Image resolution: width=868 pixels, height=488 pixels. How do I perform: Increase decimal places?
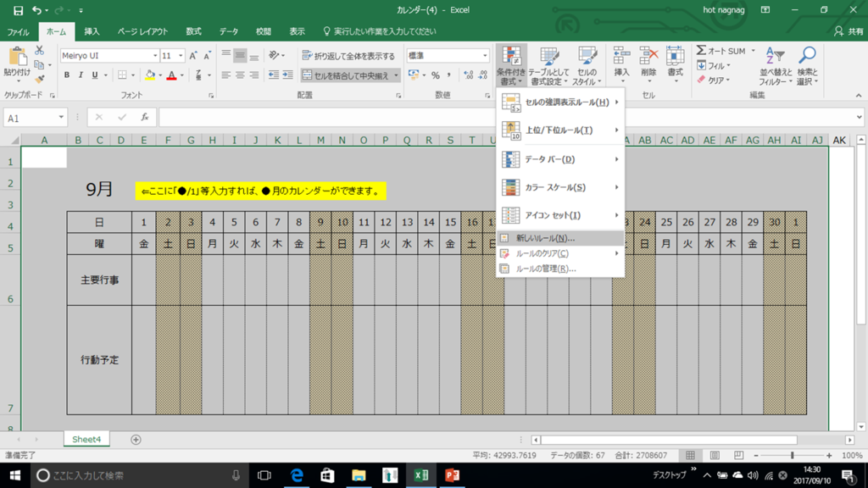(x=468, y=75)
